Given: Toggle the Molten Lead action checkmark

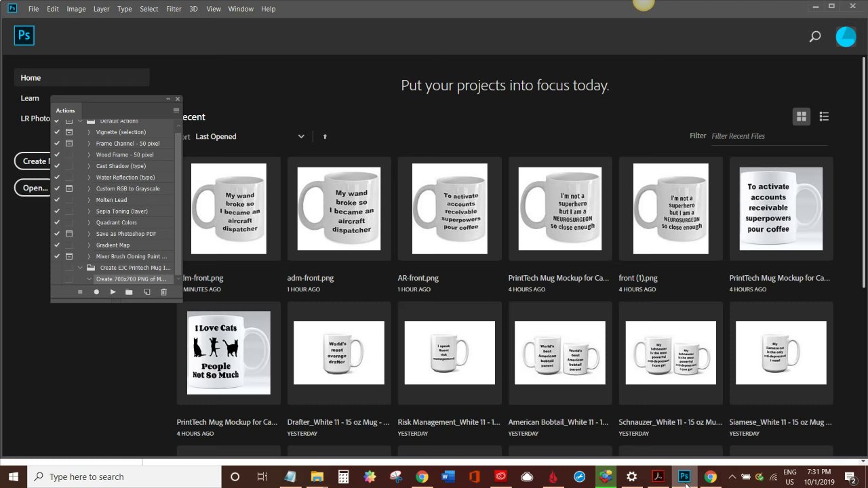Looking at the screenshot, I should coord(57,200).
